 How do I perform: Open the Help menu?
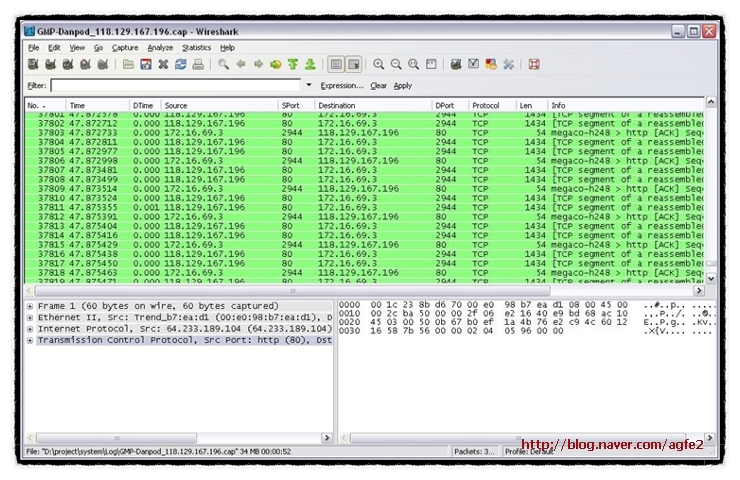(227, 48)
